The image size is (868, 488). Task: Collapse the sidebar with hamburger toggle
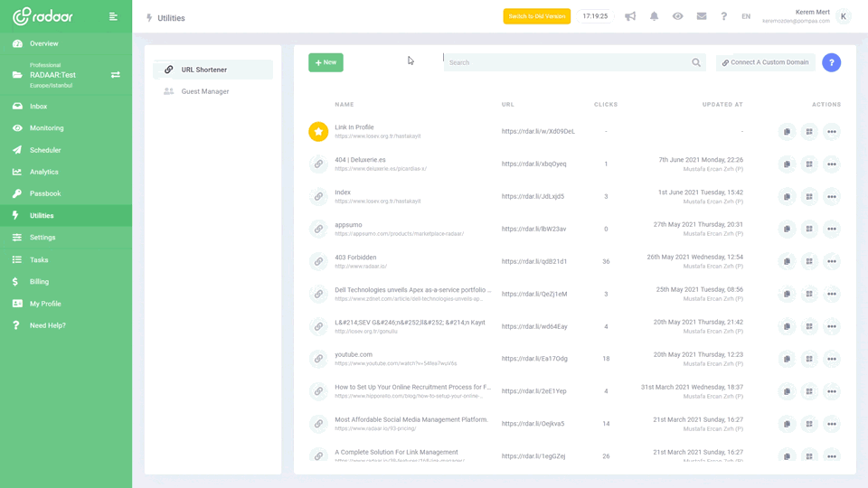(x=113, y=16)
